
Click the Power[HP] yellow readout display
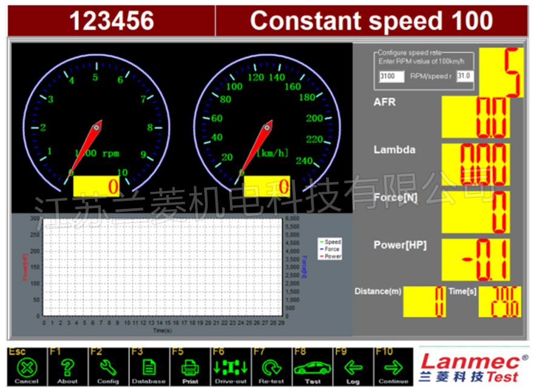tap(475, 260)
